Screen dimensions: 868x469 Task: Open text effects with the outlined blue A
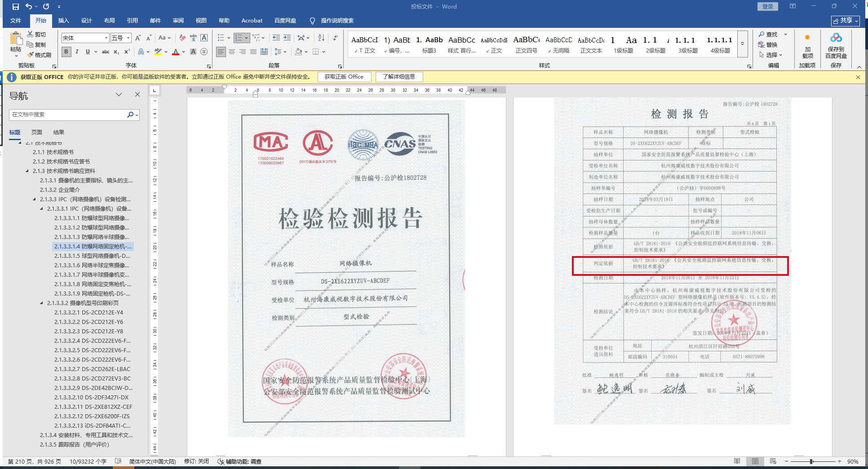[x=141, y=52]
